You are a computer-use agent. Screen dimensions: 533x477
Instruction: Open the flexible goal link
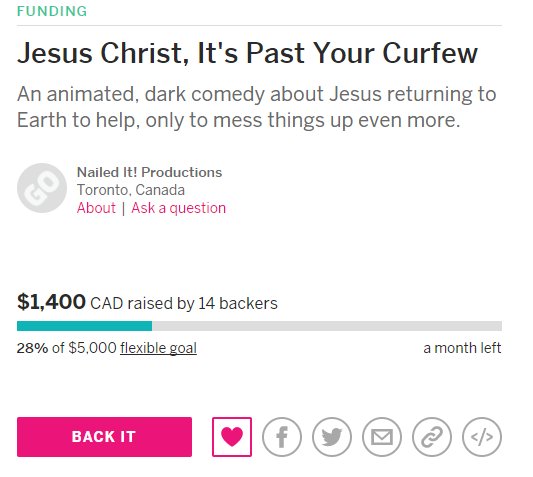click(158, 348)
